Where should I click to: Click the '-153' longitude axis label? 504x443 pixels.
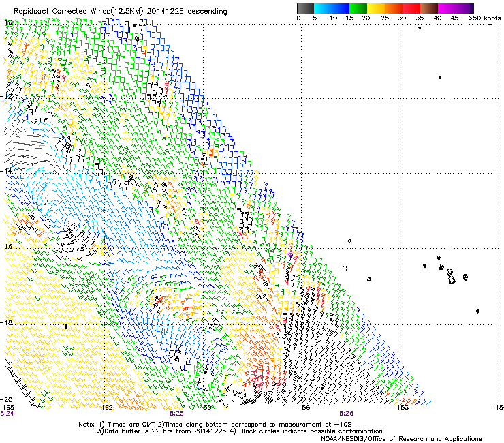[400, 408]
